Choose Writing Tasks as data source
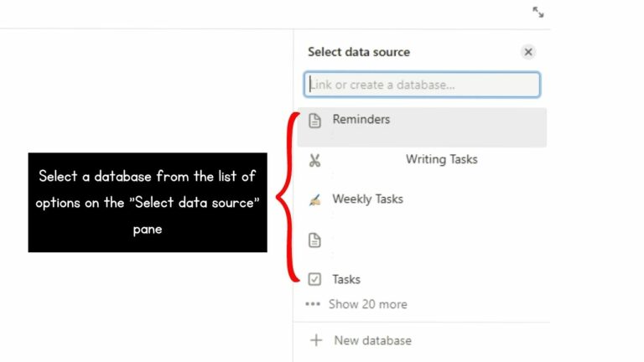 pos(442,159)
